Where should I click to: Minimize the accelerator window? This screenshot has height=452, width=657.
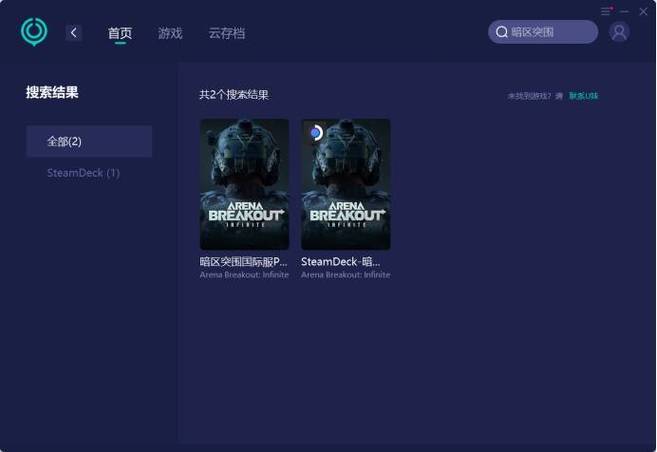pos(624,12)
